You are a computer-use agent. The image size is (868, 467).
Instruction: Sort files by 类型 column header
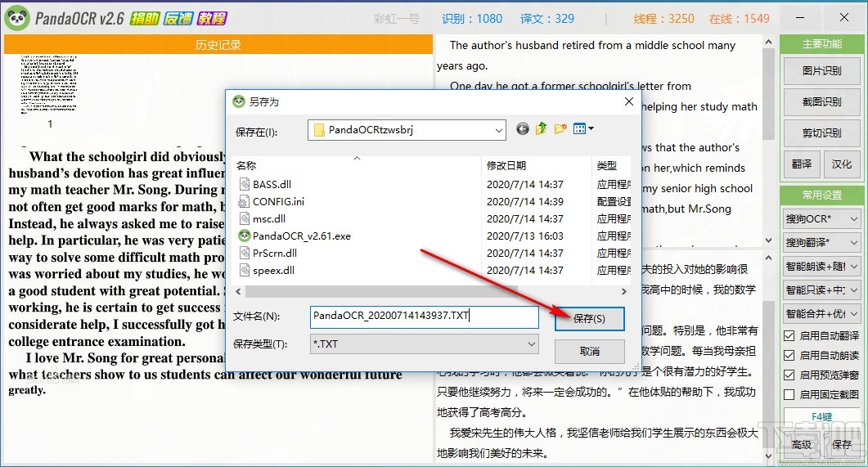607,165
